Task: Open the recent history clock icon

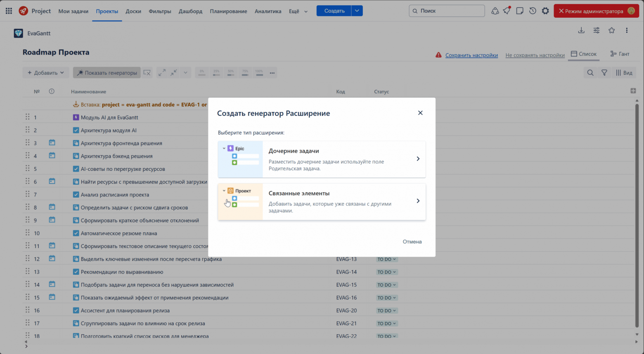Action: (533, 11)
